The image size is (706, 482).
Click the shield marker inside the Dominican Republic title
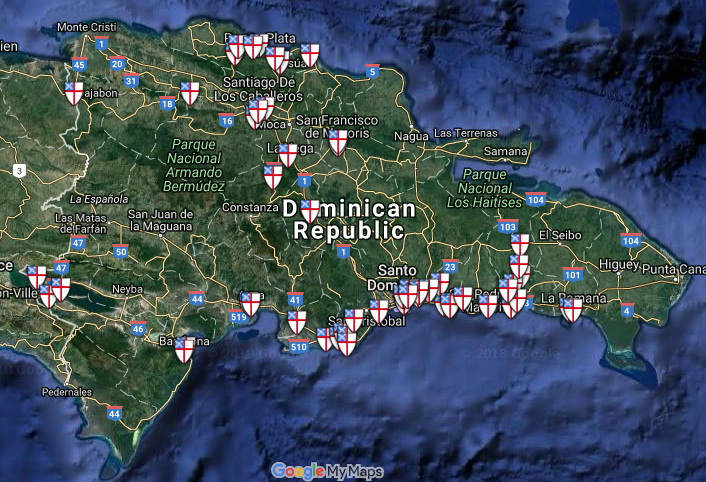[310, 212]
